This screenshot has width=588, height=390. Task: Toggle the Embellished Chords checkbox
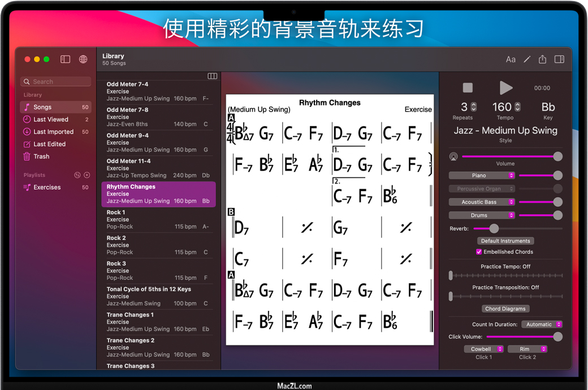point(479,252)
